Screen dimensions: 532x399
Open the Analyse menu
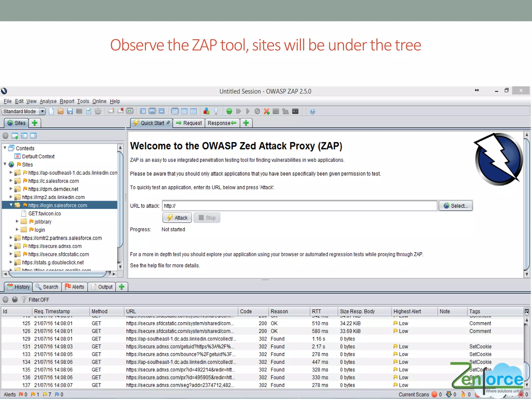click(x=48, y=101)
